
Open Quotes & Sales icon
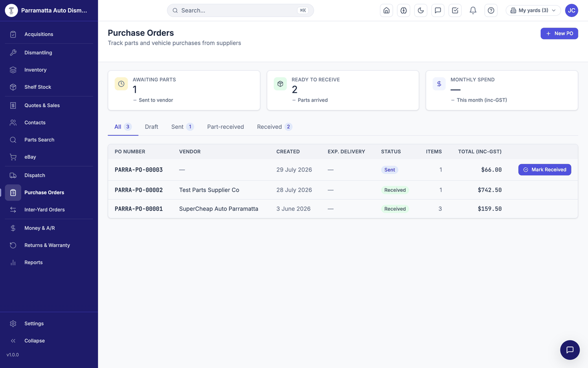coord(13,105)
